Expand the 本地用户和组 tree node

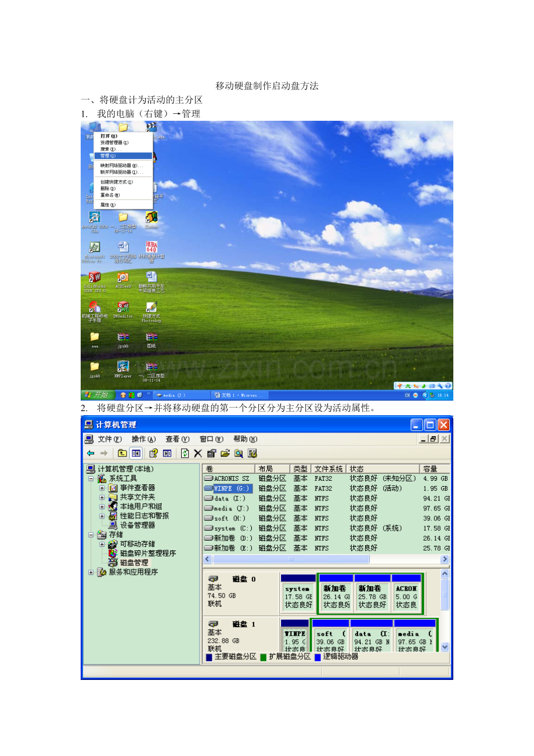click(102, 506)
